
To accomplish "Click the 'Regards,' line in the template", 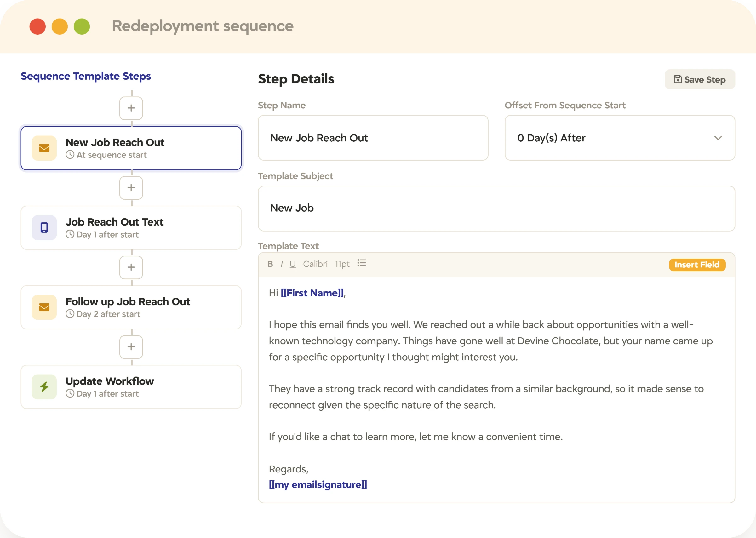I will [289, 469].
